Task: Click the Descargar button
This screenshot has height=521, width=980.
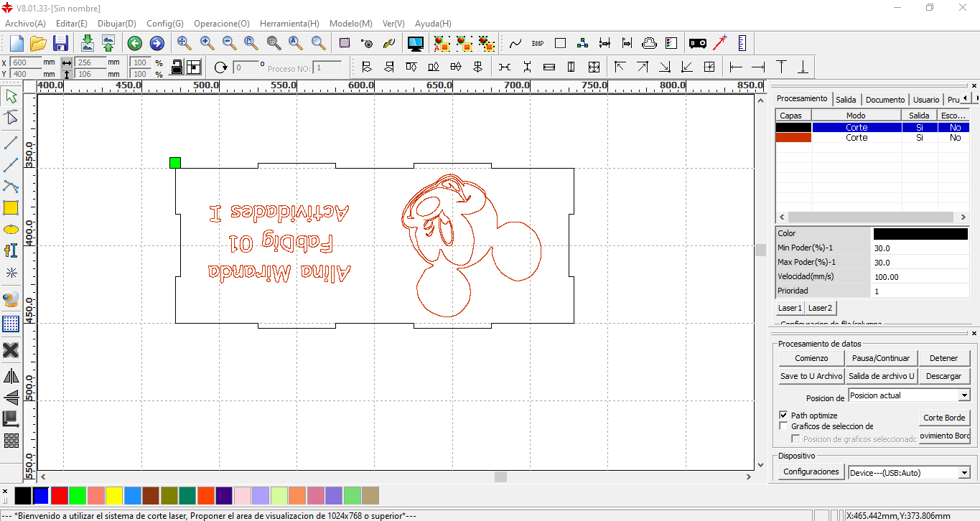Action: (944, 375)
